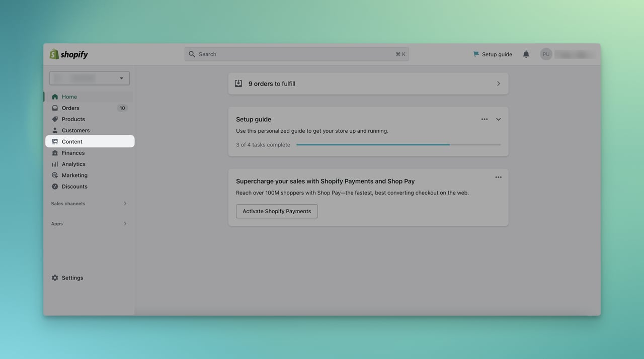Open Products in sidebar
644x359 pixels.
(89, 119)
